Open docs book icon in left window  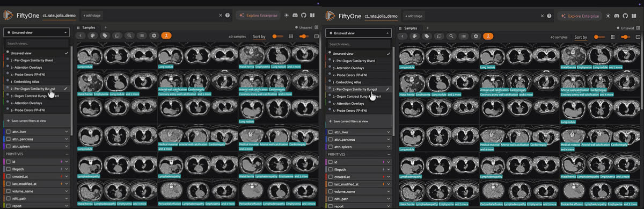tap(312, 16)
